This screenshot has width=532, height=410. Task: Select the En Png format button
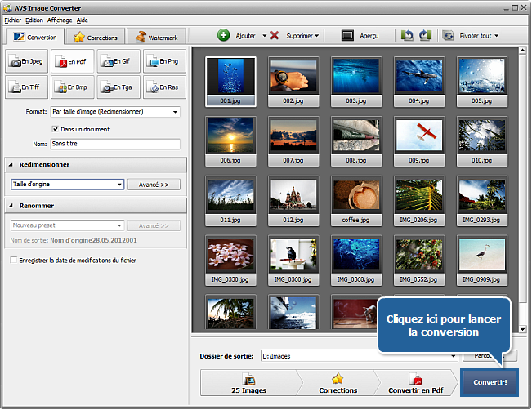pos(164,61)
